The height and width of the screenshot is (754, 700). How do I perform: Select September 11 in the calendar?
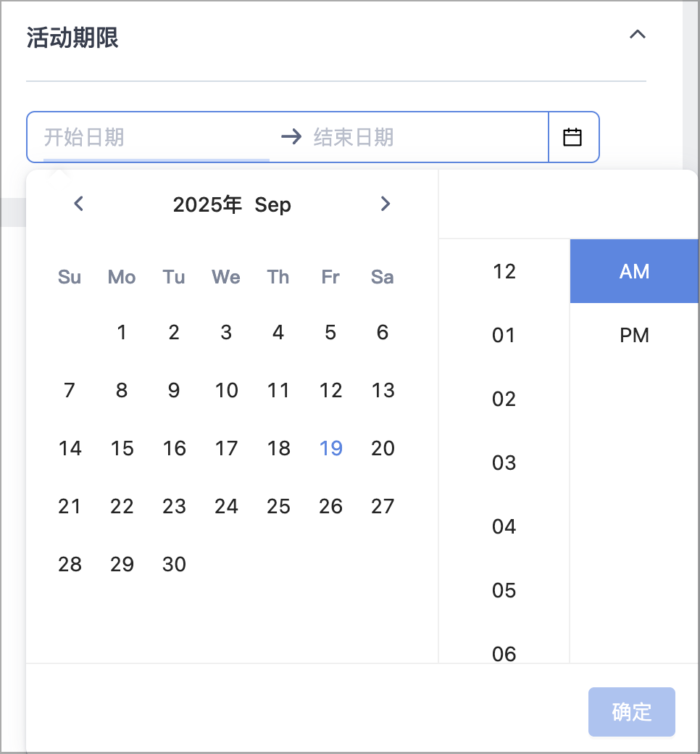278,390
